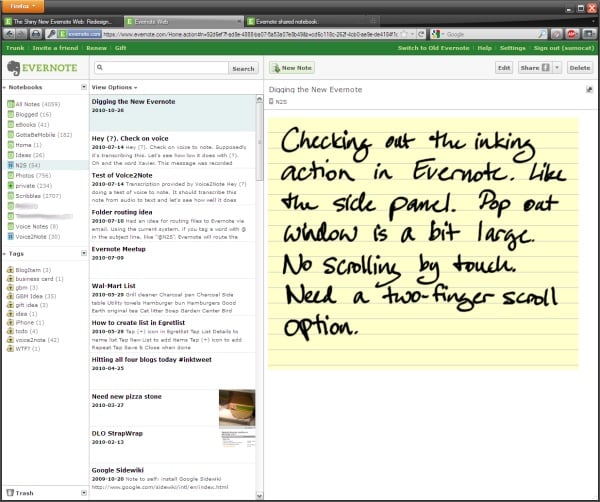Image resolution: width=600 pixels, height=502 pixels.
Task: Click browser Back arrow button
Action: pos(9,34)
